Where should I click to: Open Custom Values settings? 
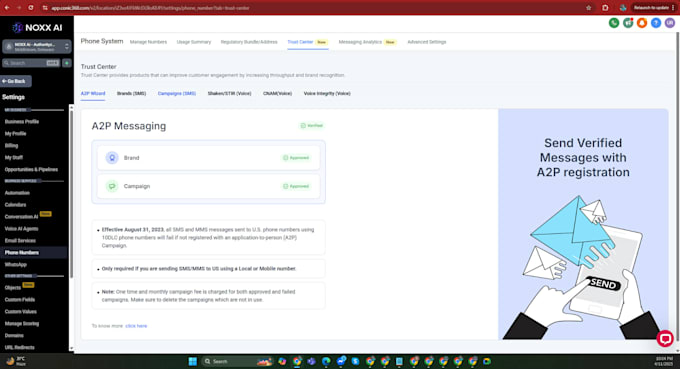tap(20, 312)
